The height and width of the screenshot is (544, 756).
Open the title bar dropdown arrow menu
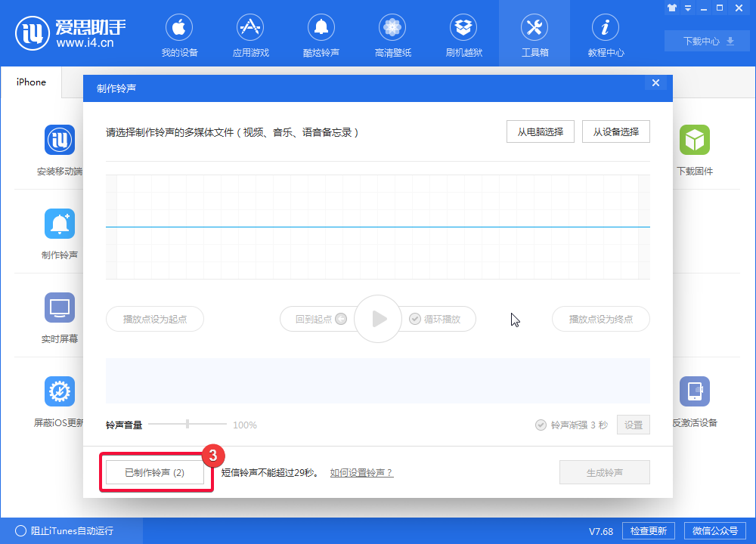687,8
